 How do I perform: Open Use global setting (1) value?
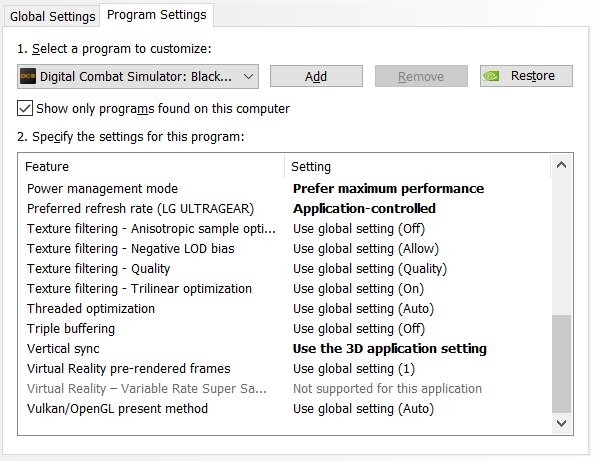tap(354, 369)
